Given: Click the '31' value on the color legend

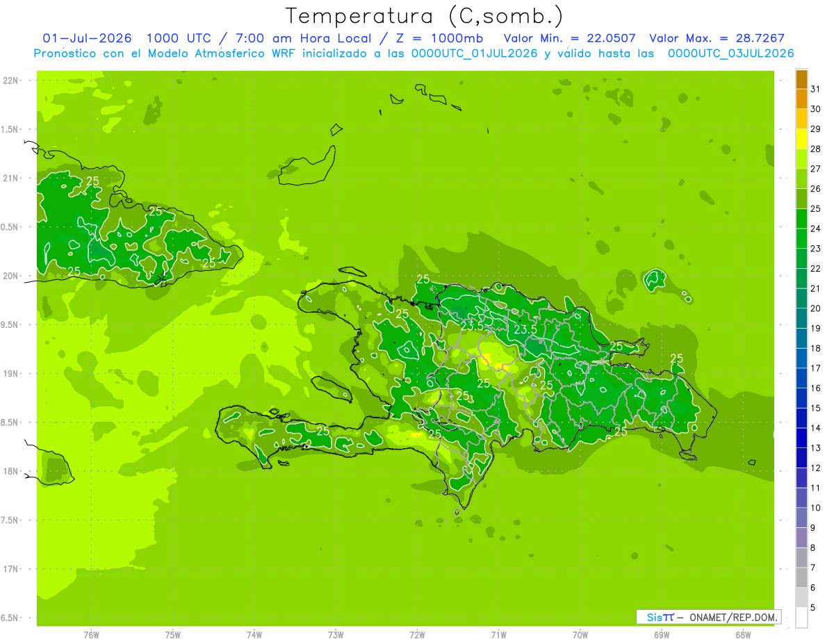Looking at the screenshot, I should [816, 89].
